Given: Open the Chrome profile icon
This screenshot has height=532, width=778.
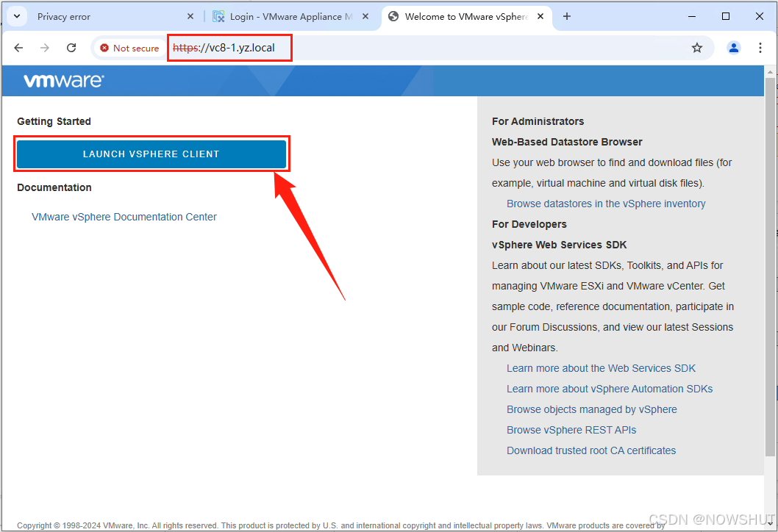Looking at the screenshot, I should point(733,48).
